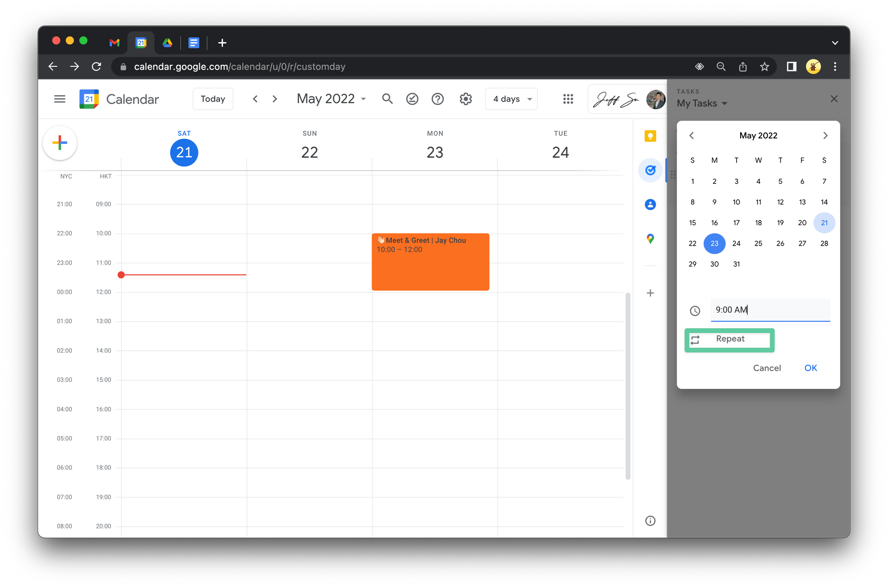The height and width of the screenshot is (588, 888).
Task: Create a new event with plus button
Action: (x=60, y=143)
